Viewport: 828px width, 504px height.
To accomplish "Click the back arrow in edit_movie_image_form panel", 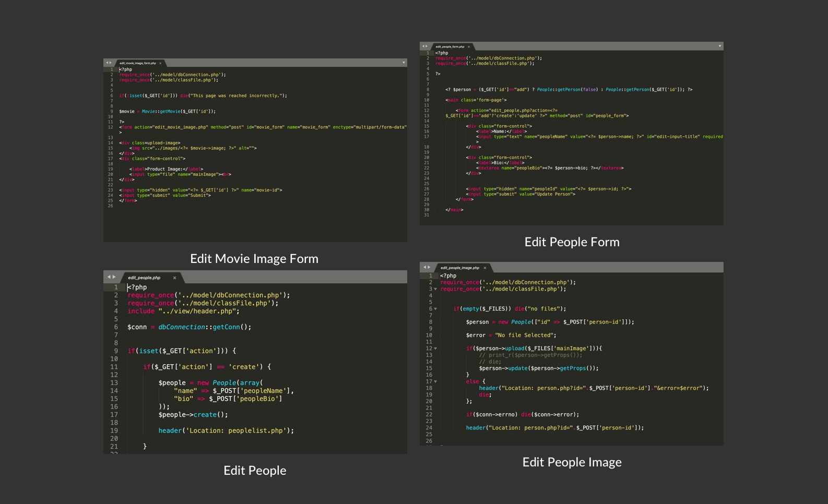I will 107,63.
